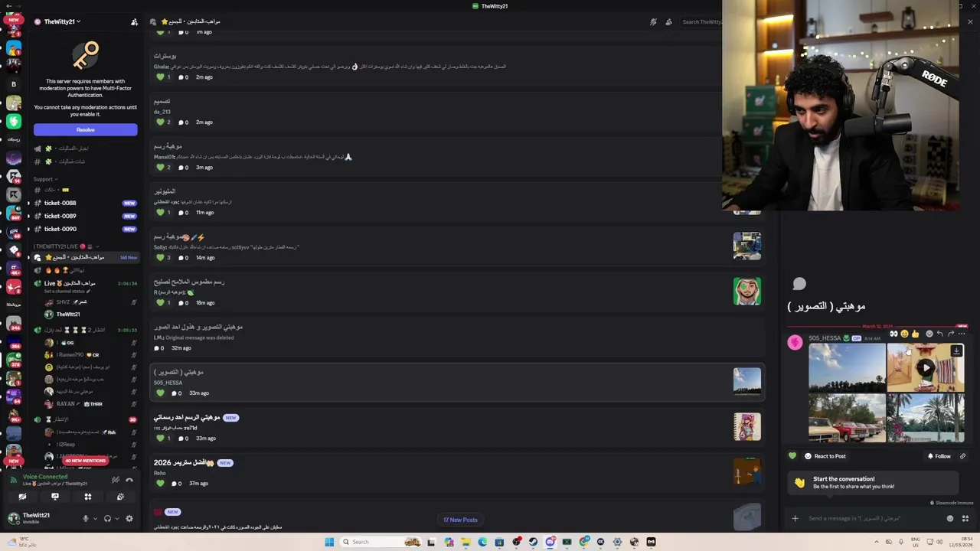Open the 505_HESSA forum post row
The image size is (980, 551).
[x=457, y=382]
